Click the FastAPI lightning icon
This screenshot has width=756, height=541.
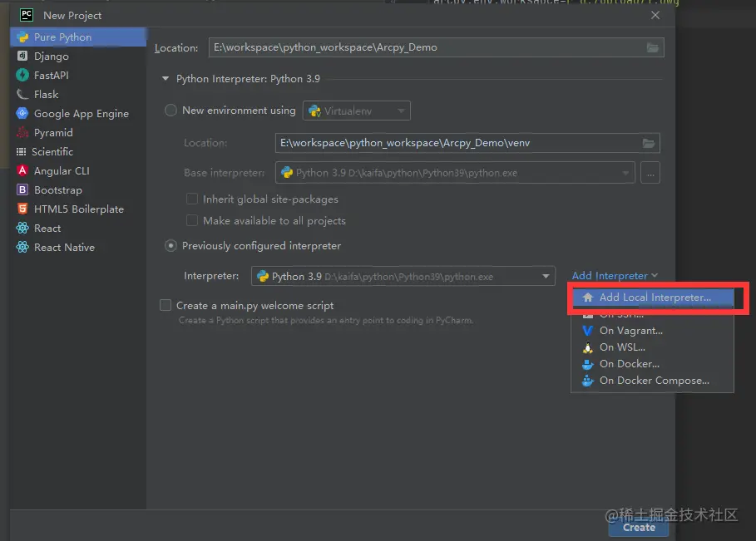(22, 75)
